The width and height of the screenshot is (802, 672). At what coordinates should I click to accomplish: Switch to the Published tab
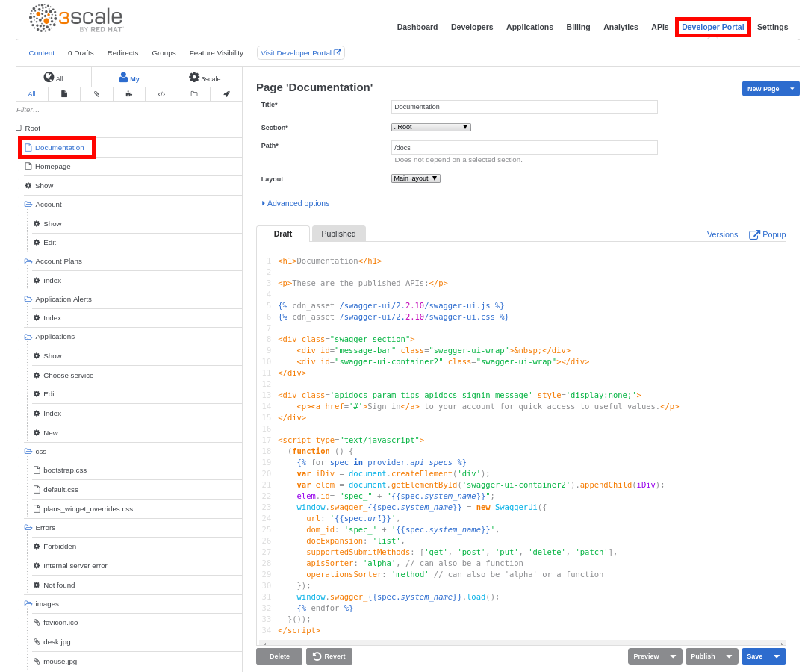338,233
